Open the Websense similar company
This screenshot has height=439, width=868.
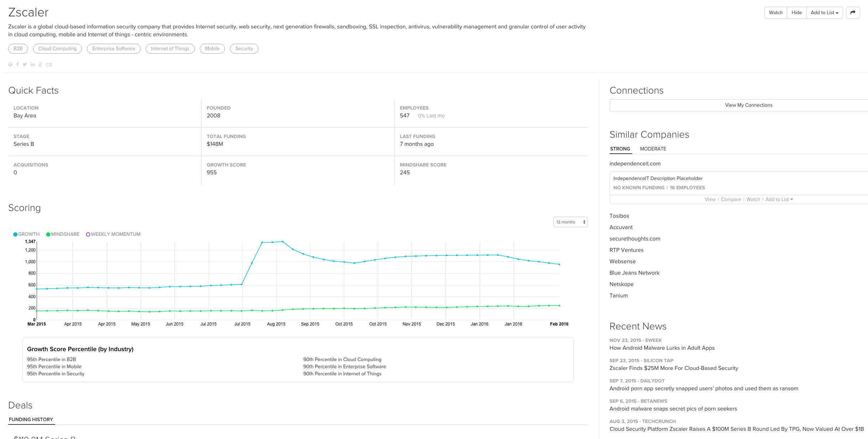[x=622, y=261]
